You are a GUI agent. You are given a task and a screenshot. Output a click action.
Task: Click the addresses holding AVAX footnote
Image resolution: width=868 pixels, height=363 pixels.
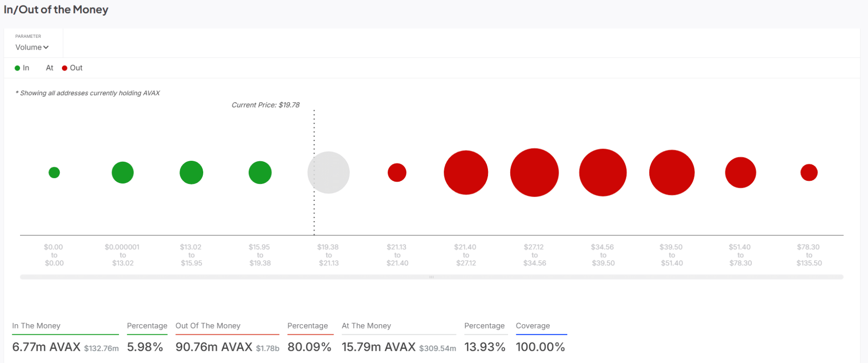[88, 93]
